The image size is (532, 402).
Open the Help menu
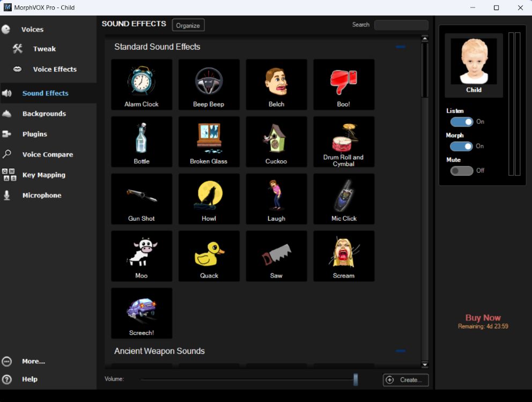(x=30, y=379)
